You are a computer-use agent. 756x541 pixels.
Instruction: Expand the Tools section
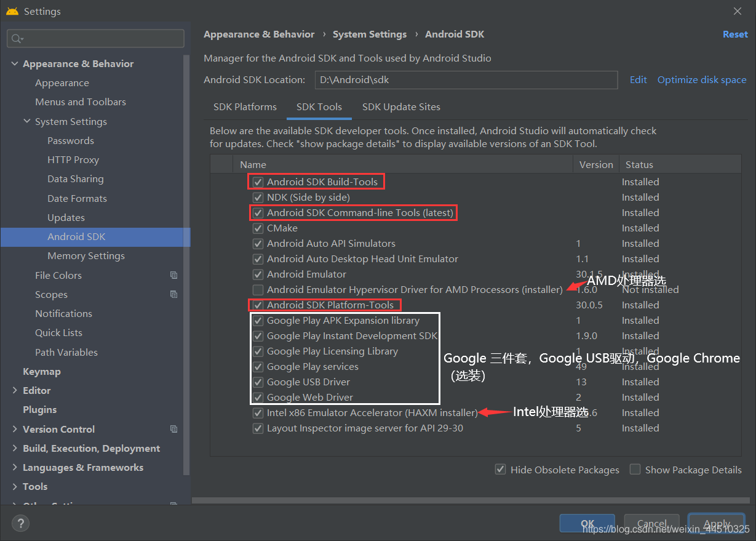[14, 486]
